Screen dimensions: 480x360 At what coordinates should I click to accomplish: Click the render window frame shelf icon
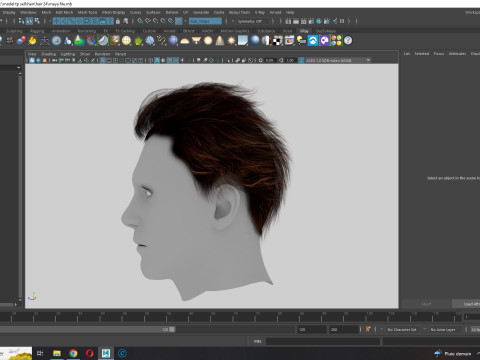(289, 41)
